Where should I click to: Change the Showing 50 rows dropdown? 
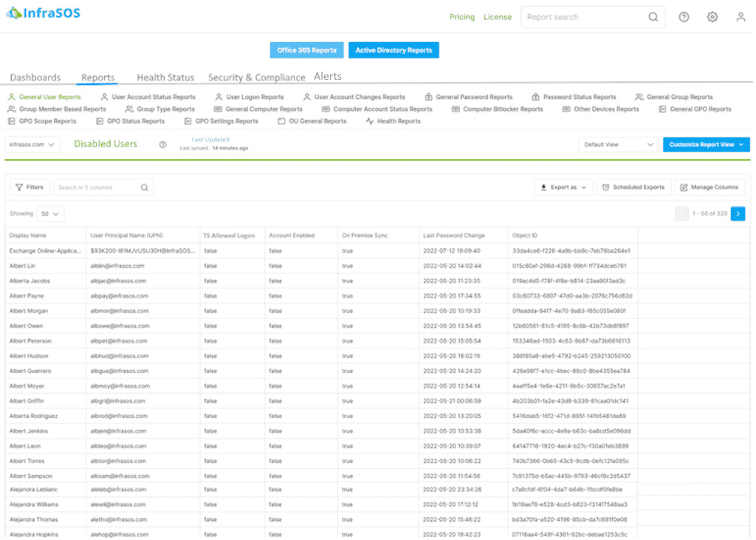(x=49, y=212)
